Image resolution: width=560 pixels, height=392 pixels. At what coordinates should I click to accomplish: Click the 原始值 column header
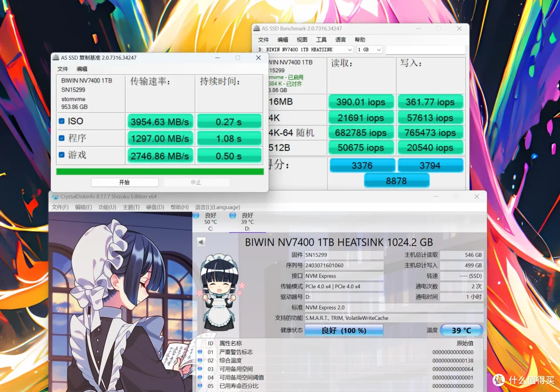(465, 343)
